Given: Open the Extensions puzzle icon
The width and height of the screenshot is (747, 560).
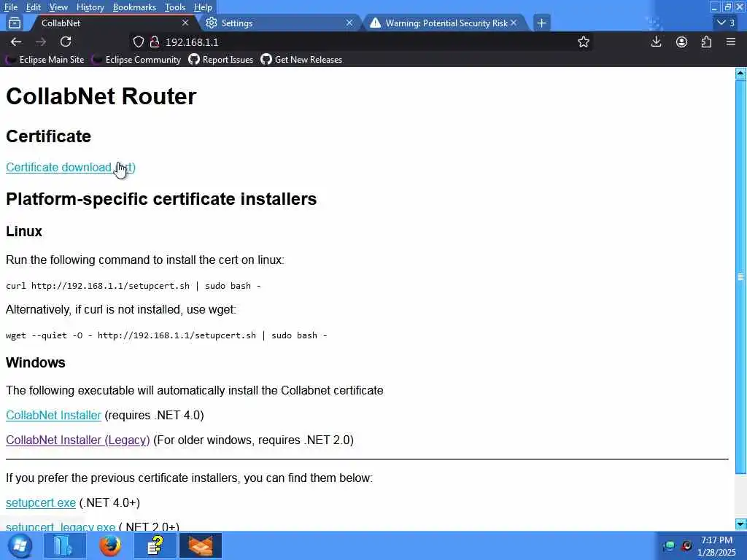Looking at the screenshot, I should pos(706,42).
